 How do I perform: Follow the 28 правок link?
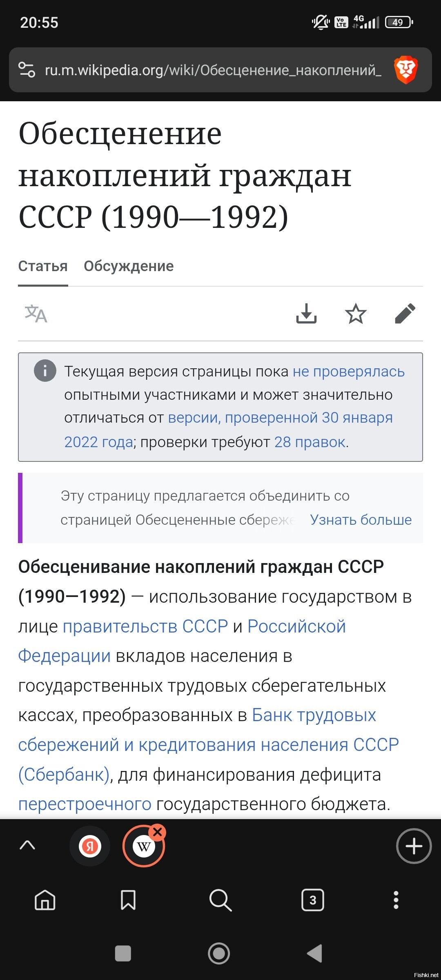310,442
